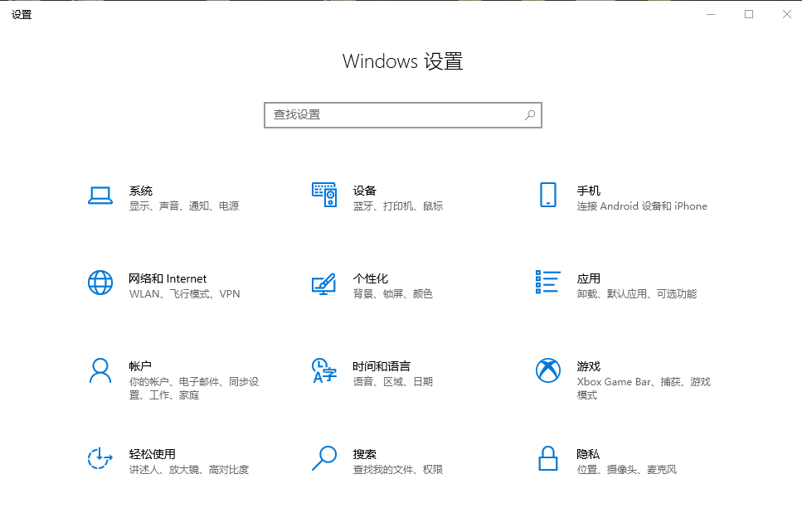This screenshot has width=802, height=532.
Task: Click the keyboard and speaker icon for 设备
Action: coord(324,195)
